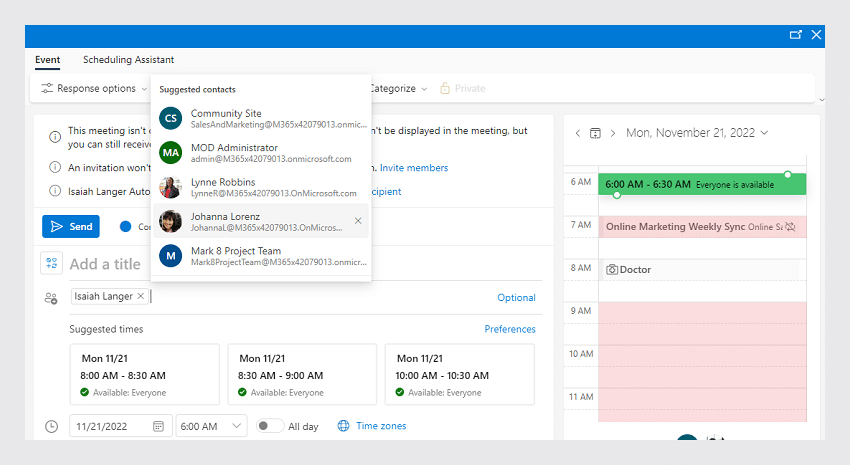Click Johanna Lorenz profile photo

click(x=170, y=221)
